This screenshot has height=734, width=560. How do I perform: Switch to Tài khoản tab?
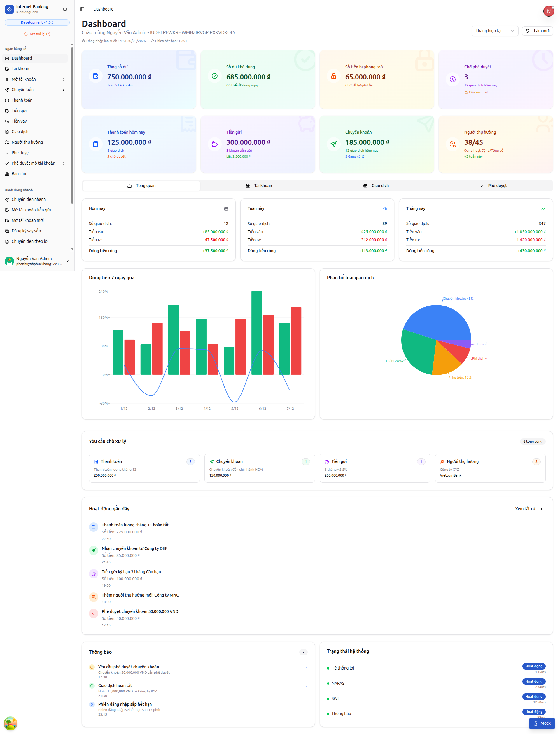pos(259,186)
